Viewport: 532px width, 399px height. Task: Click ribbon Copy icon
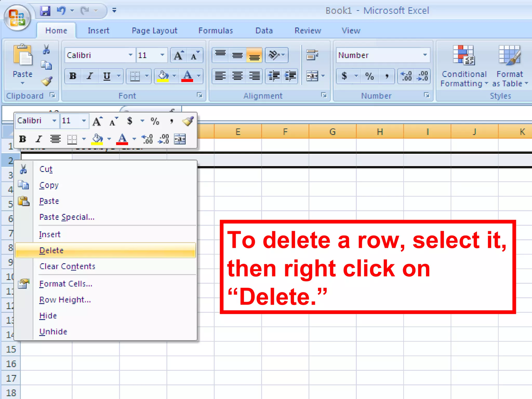point(46,65)
